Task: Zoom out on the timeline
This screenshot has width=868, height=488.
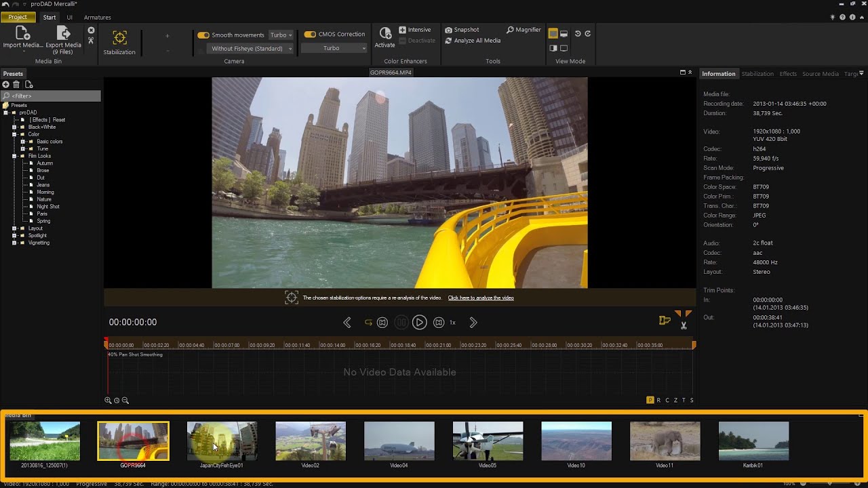Action: pyautogui.click(x=125, y=401)
